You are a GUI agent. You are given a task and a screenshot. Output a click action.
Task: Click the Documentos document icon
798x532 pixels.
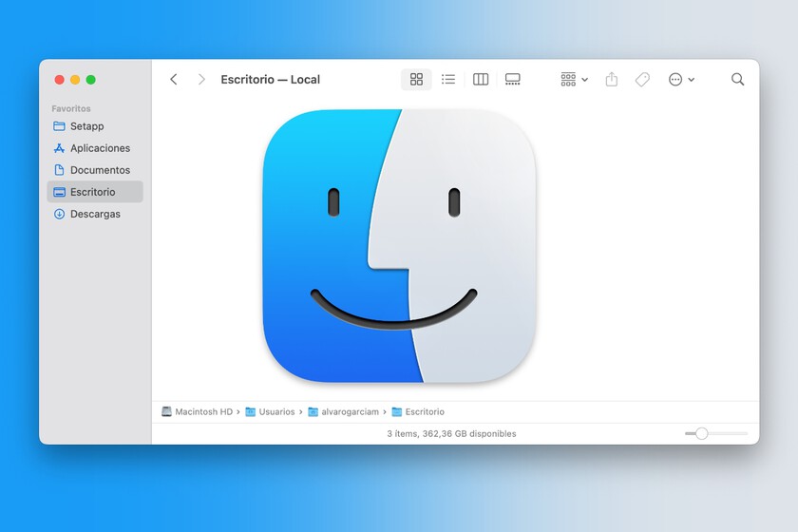click(x=59, y=170)
